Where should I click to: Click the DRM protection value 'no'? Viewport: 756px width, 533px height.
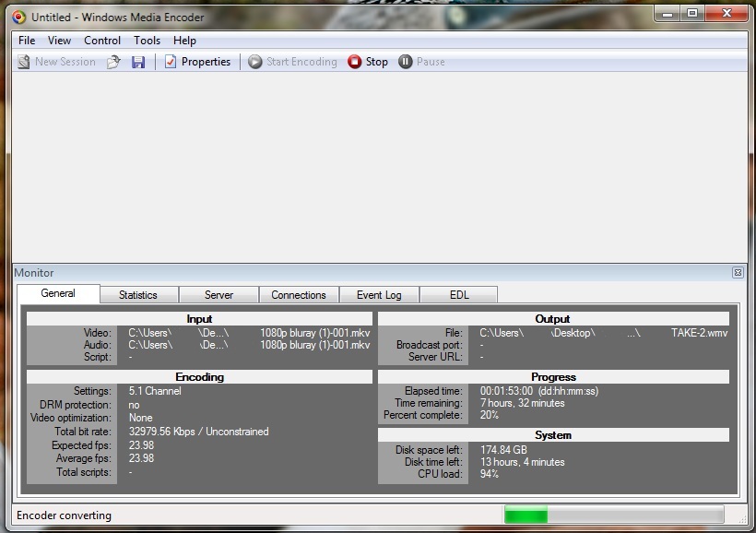(134, 405)
